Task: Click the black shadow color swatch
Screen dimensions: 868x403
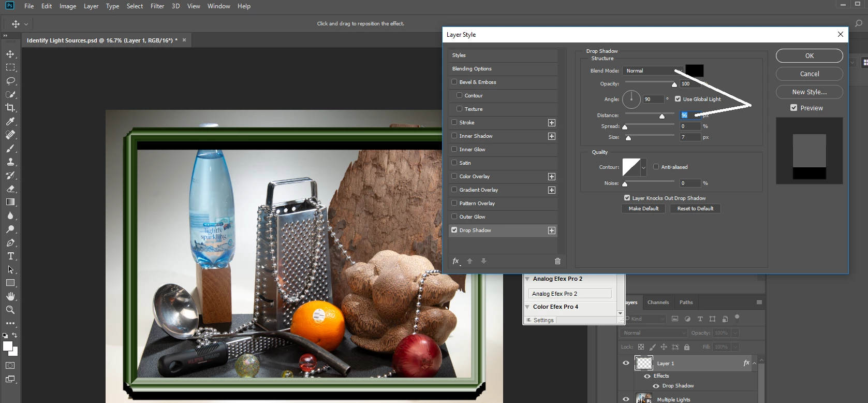Action: click(x=695, y=70)
